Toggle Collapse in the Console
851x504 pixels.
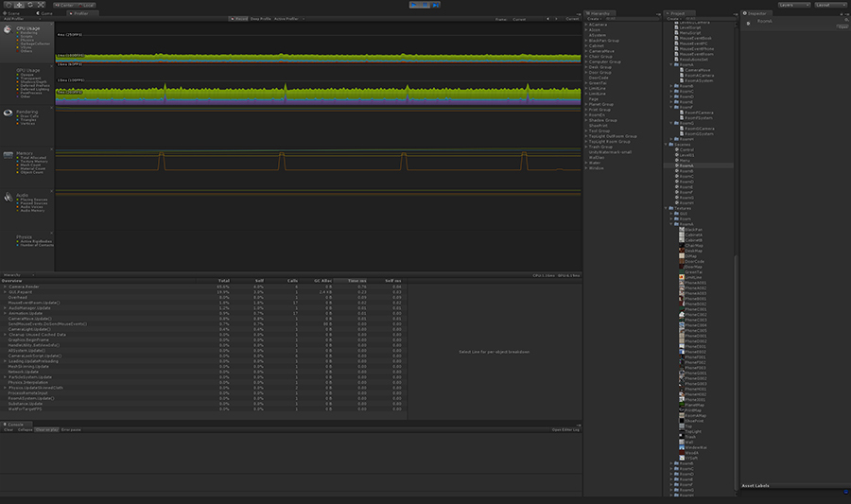[25, 429]
